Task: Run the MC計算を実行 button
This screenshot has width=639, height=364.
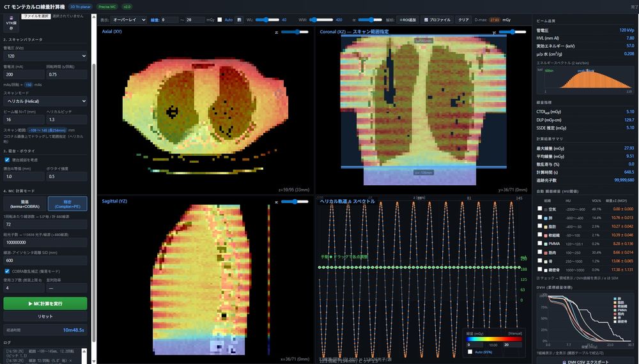Action: pyautogui.click(x=45, y=304)
